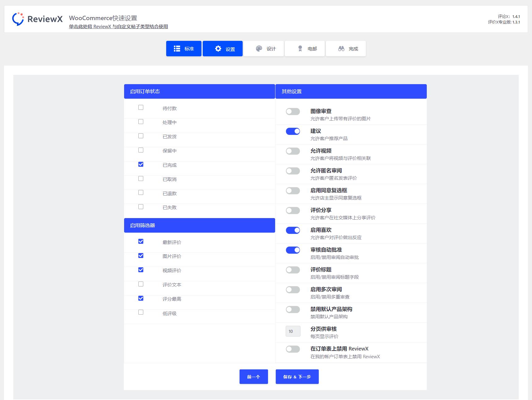Click the 允许客户上传带有评价的图片 description
Image resolution: width=532 pixels, height=400 pixels.
[340, 119]
